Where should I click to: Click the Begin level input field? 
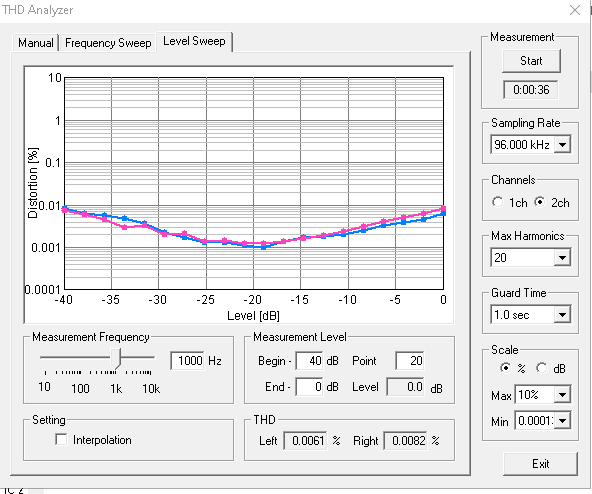310,361
